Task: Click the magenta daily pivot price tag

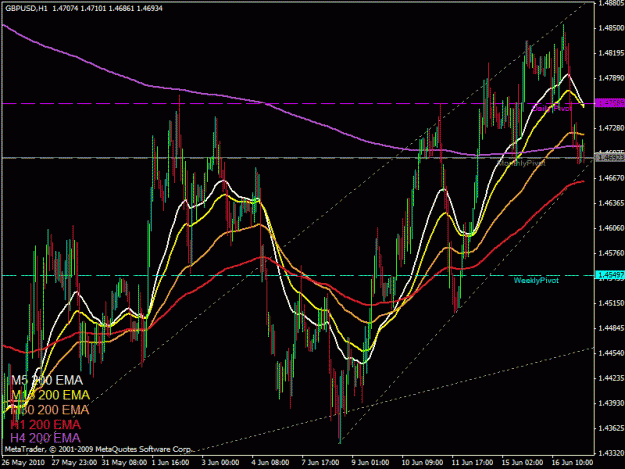Action: coord(610,103)
